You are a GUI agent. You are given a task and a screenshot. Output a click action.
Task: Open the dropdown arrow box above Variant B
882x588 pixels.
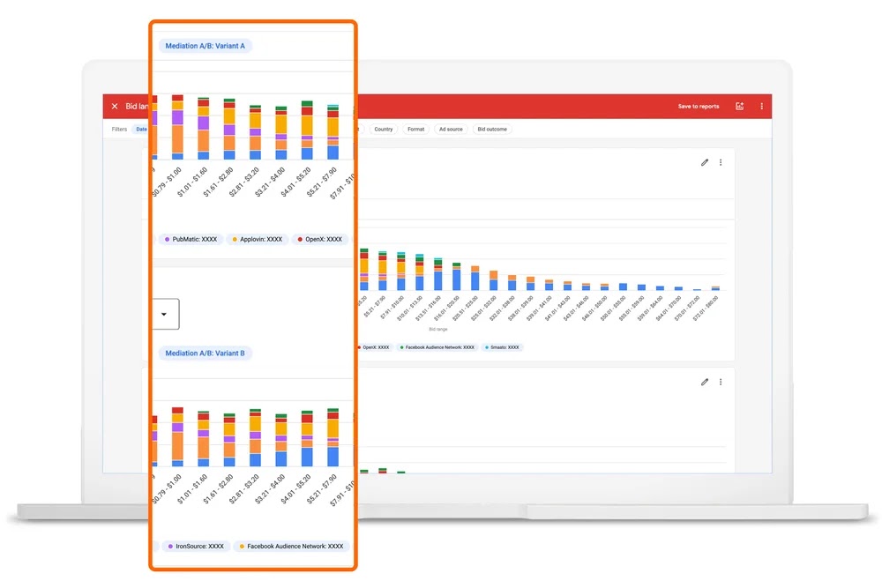166,314
